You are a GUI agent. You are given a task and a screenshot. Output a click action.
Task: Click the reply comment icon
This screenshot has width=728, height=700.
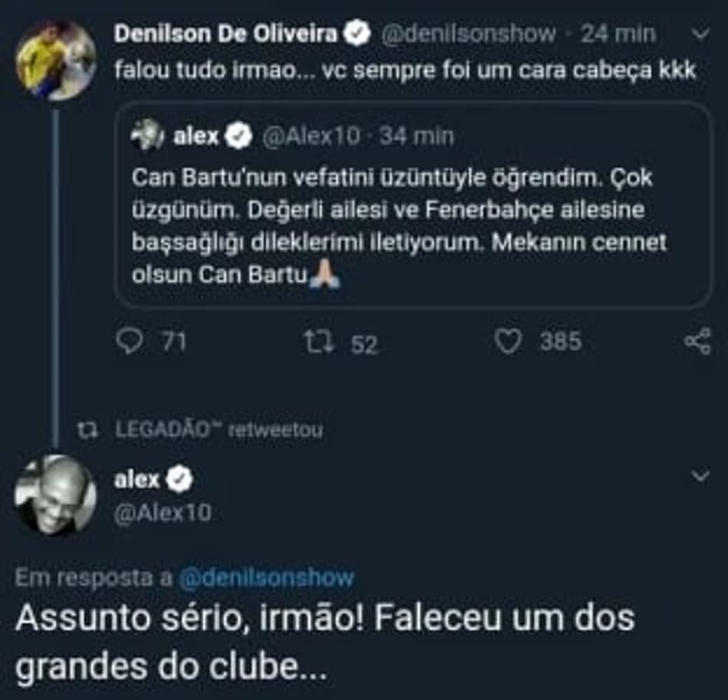pos(130,342)
